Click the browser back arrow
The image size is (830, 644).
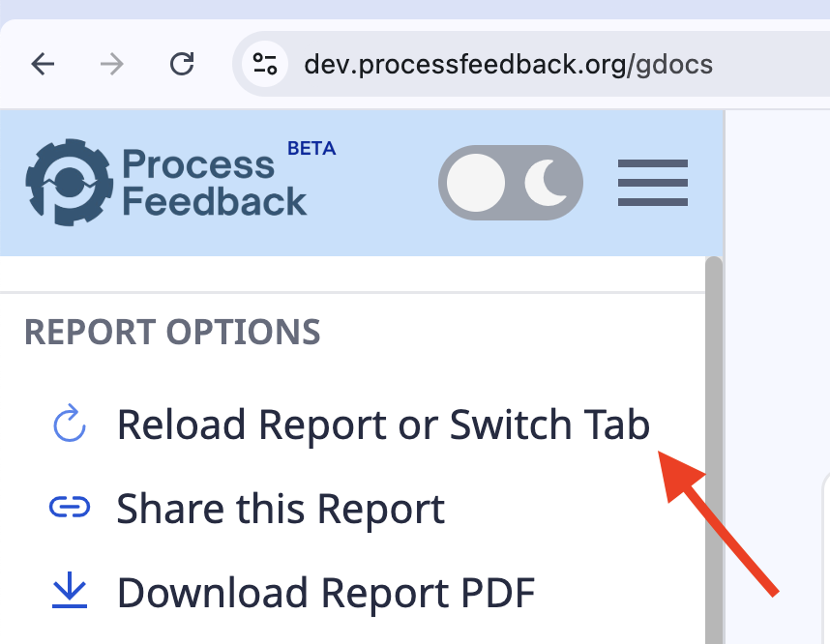tap(43, 65)
